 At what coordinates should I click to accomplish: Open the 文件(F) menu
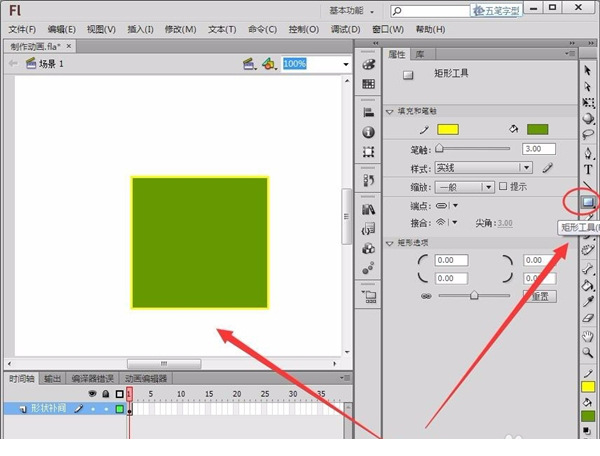(22, 29)
